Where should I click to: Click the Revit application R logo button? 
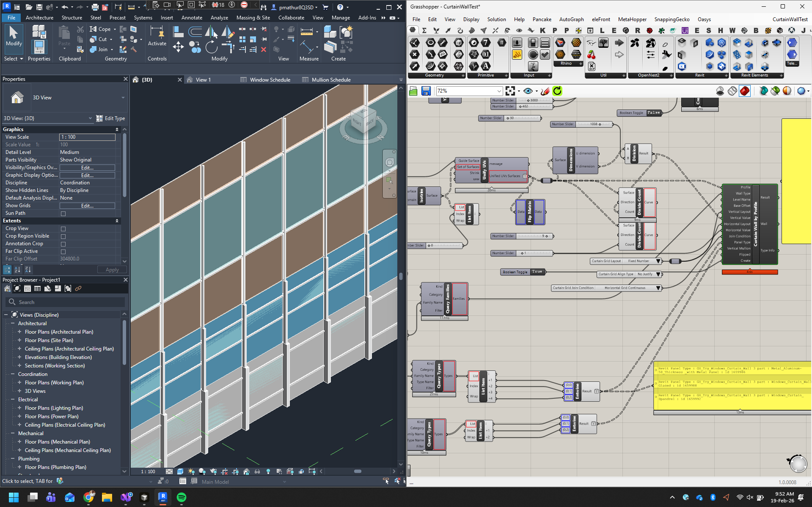(6, 7)
